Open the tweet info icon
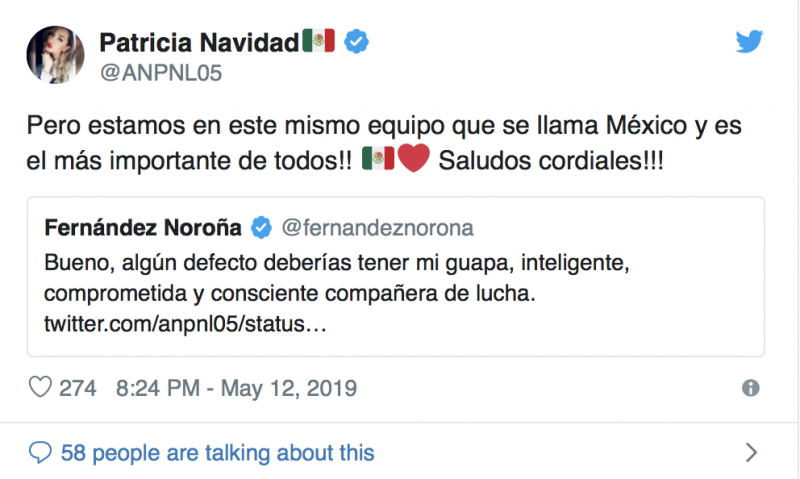 (x=751, y=388)
